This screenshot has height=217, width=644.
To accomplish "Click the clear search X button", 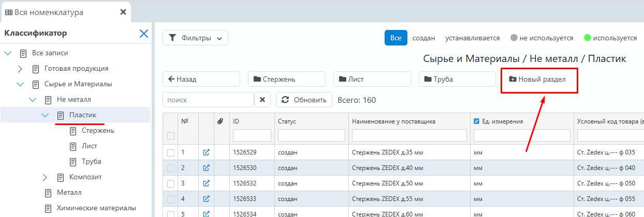I will (x=262, y=100).
